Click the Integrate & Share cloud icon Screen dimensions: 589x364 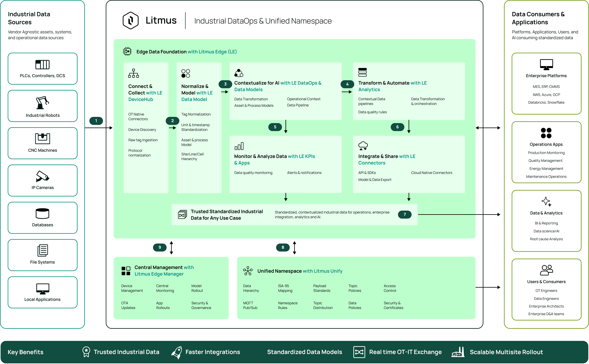click(x=363, y=146)
